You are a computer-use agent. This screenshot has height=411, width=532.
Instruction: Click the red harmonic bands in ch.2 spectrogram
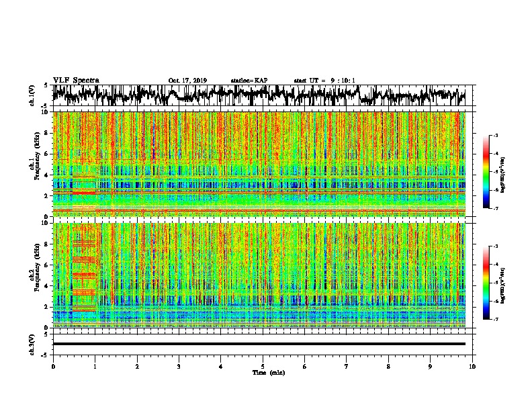[84, 268]
